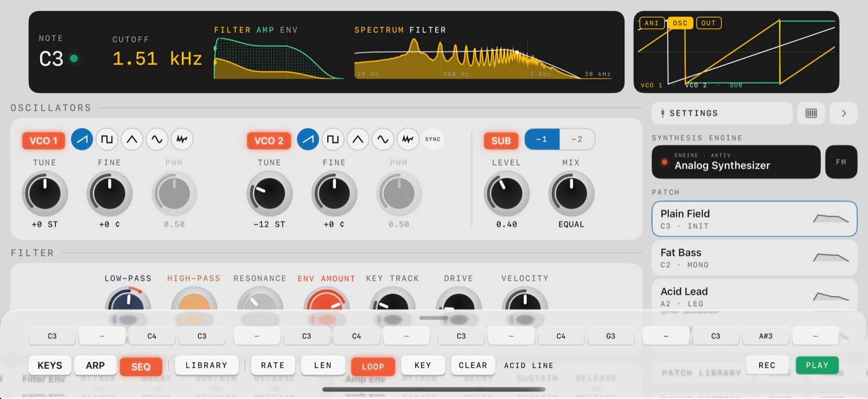The height and width of the screenshot is (399, 868).
Task: Open the SETTINGS menu
Action: 722,113
